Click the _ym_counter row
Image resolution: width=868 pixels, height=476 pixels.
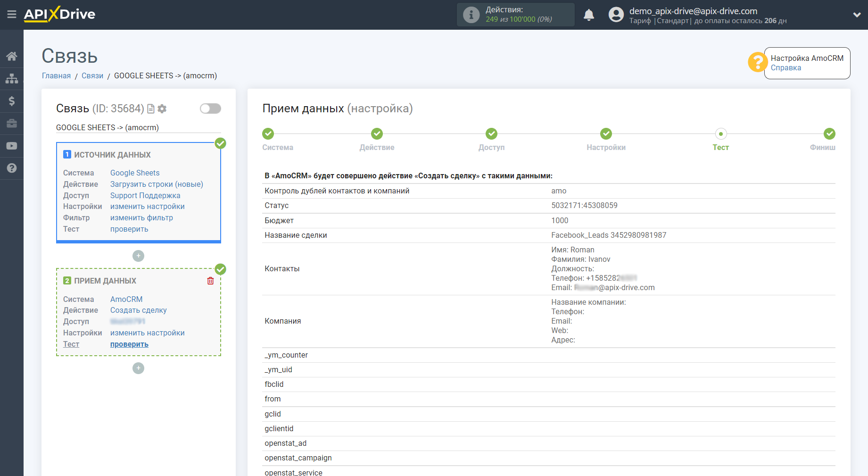click(x=549, y=355)
